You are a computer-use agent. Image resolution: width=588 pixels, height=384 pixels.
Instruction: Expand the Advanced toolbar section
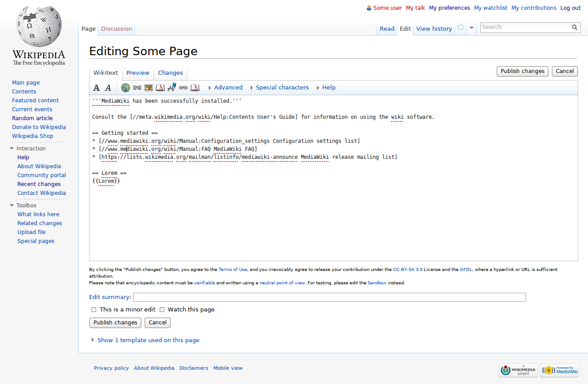click(x=226, y=88)
